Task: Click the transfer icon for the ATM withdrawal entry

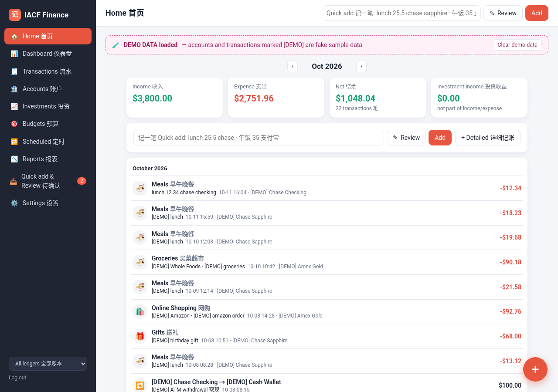Action: click(x=140, y=385)
